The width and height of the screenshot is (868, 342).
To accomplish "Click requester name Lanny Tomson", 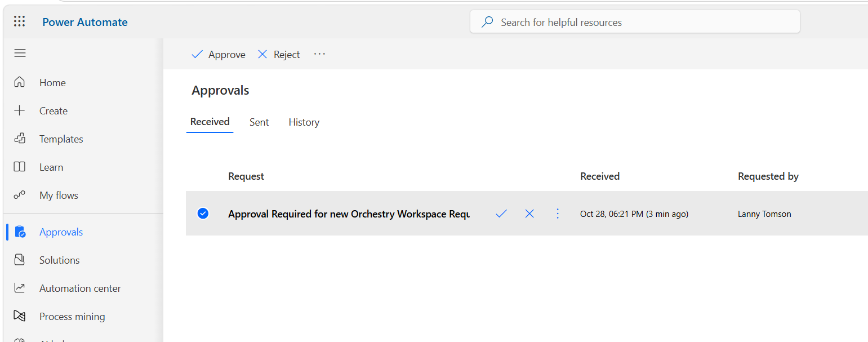I will pyautogui.click(x=764, y=214).
